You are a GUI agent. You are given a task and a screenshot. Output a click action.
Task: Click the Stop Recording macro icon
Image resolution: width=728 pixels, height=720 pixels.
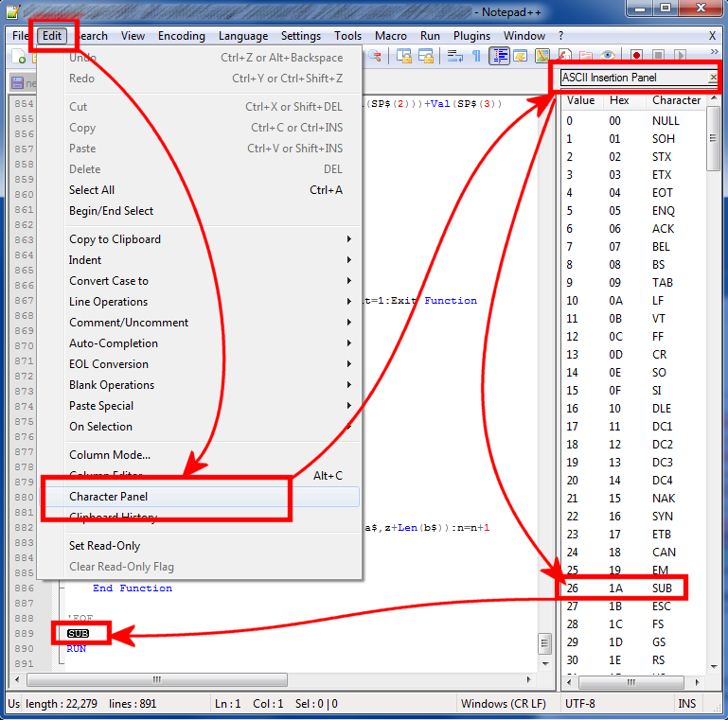tap(658, 57)
